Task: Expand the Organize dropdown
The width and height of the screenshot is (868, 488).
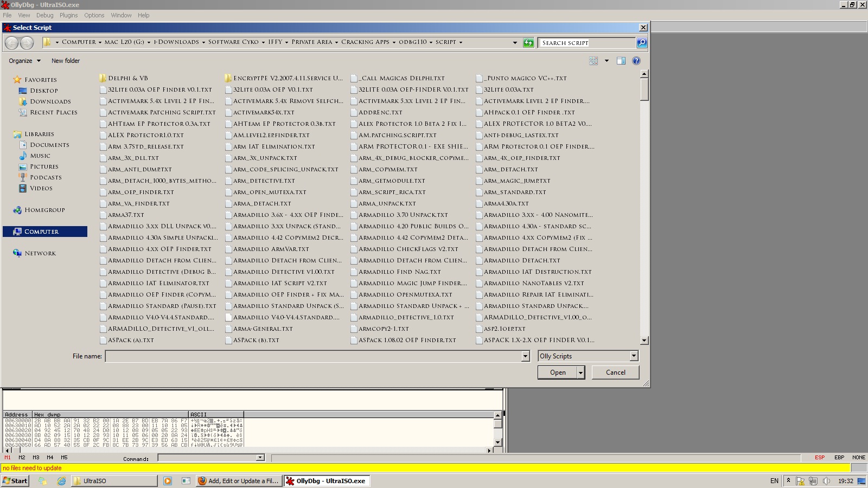Action: click(x=24, y=61)
